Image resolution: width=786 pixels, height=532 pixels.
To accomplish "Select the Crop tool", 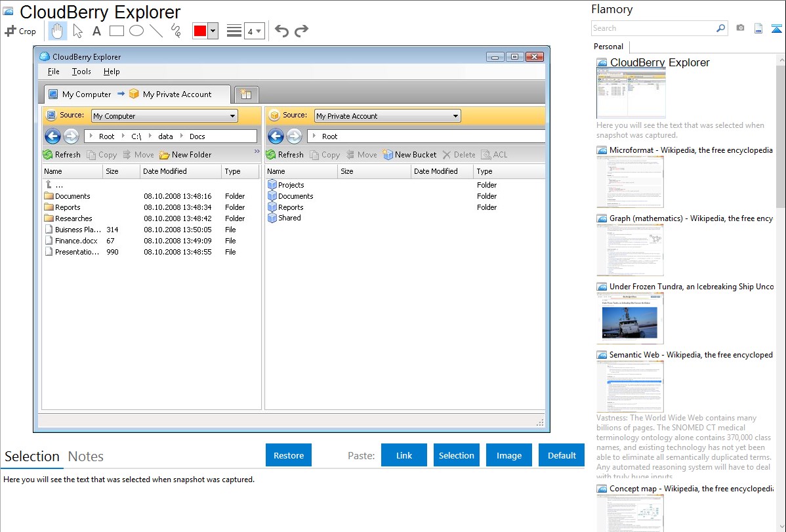I will pos(20,31).
